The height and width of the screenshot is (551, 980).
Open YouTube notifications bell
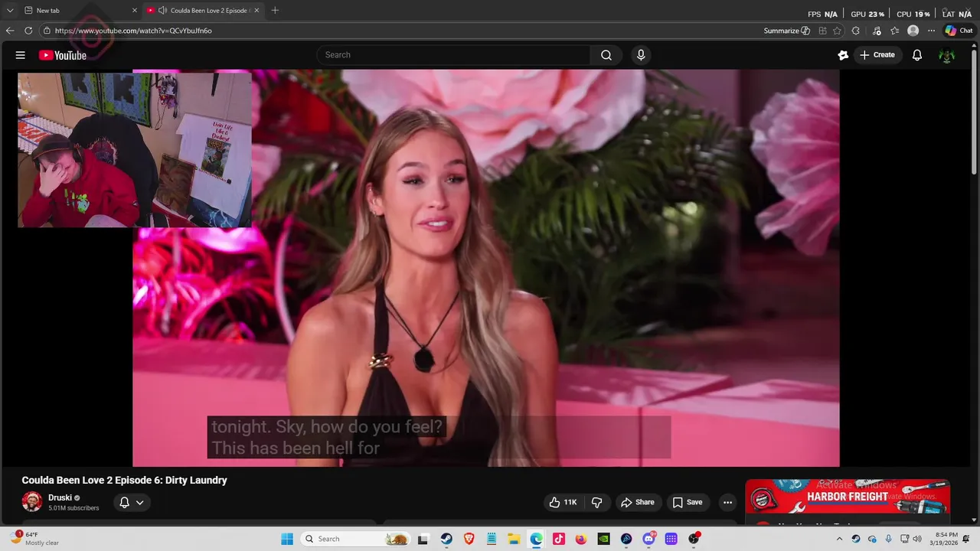(x=917, y=55)
